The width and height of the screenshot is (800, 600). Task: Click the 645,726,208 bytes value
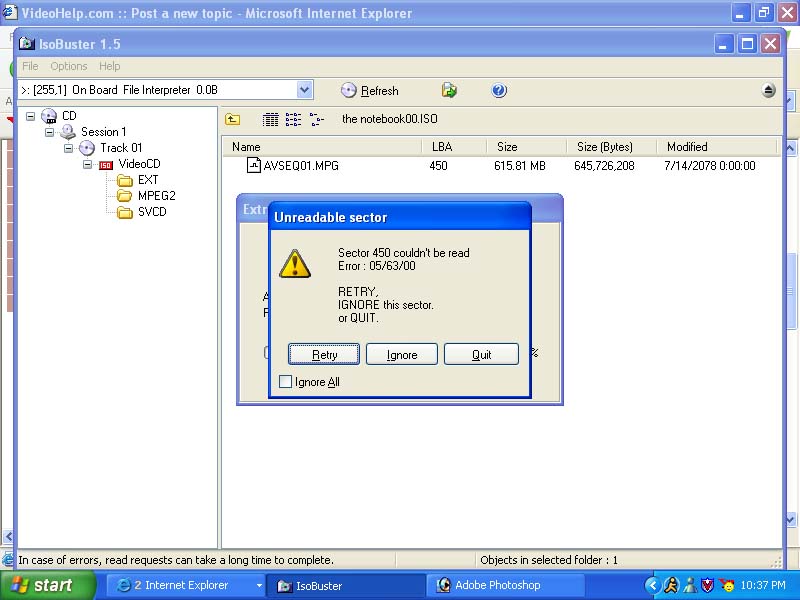(x=604, y=166)
